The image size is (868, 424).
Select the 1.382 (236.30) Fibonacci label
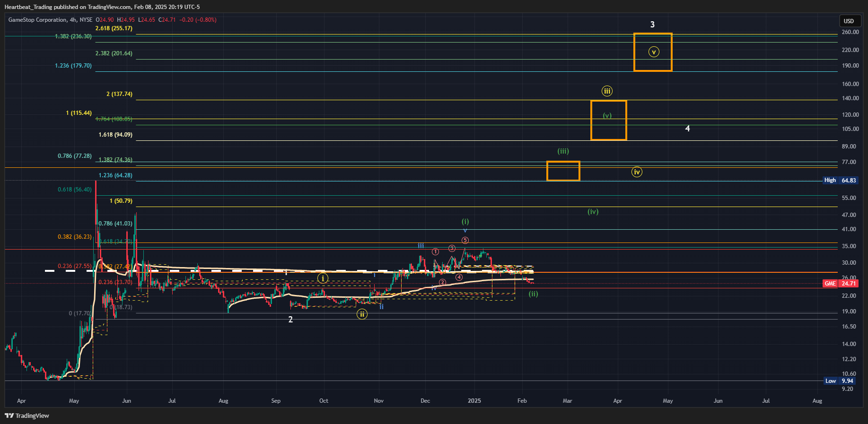point(73,36)
